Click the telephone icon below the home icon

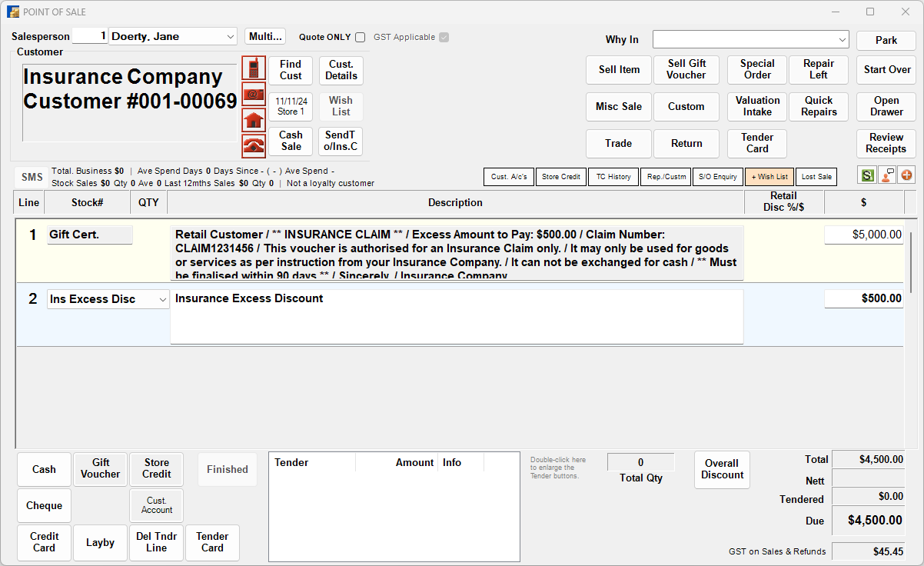(254, 145)
